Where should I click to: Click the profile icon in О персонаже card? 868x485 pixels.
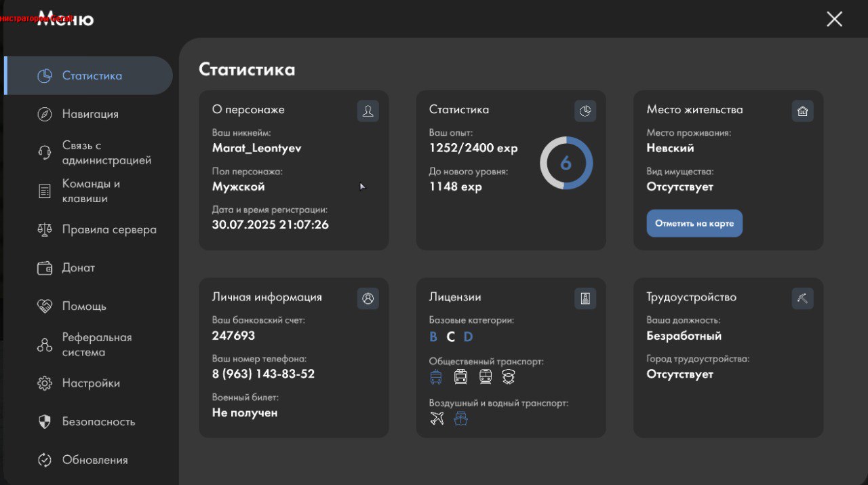[x=368, y=111]
